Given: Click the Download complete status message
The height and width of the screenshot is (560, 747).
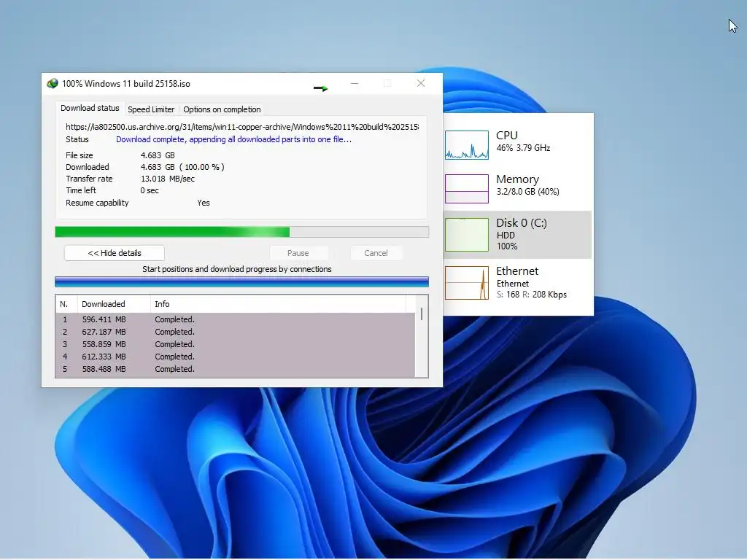Looking at the screenshot, I should pyautogui.click(x=233, y=139).
